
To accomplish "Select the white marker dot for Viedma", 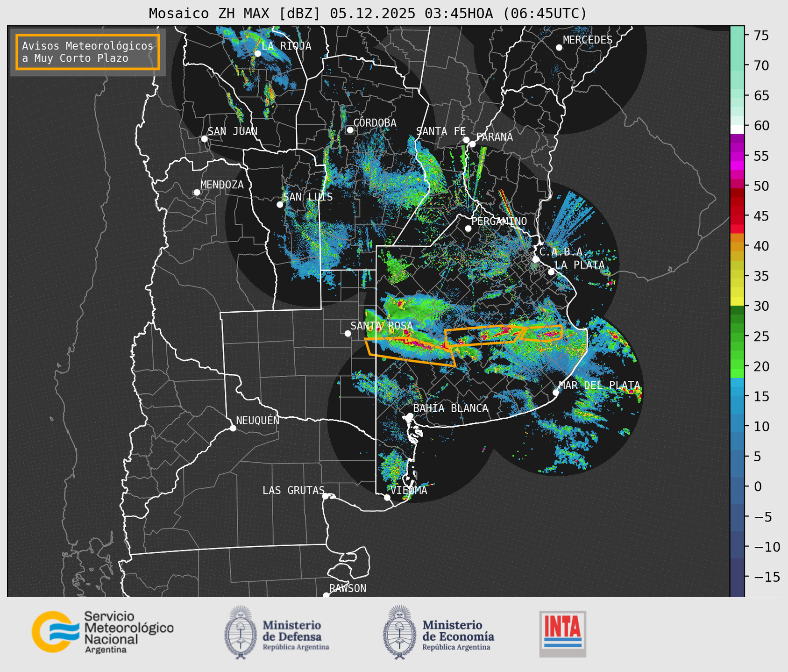I will 387,497.
